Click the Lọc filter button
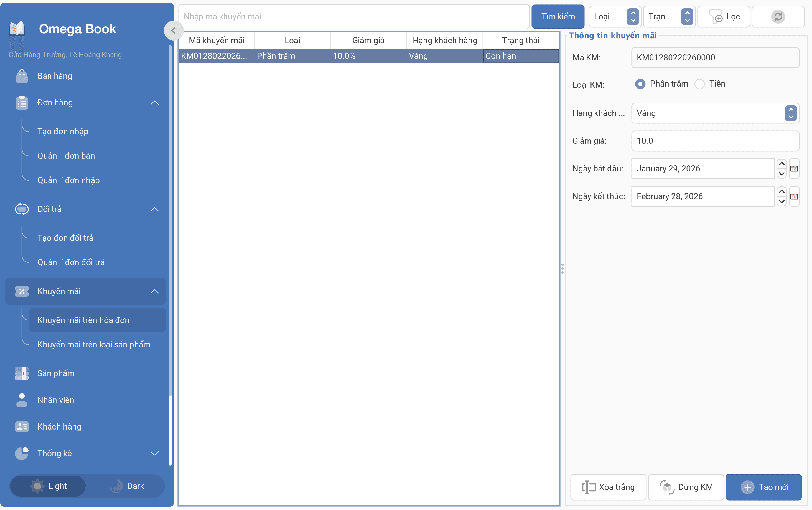The image size is (812, 510). (724, 17)
